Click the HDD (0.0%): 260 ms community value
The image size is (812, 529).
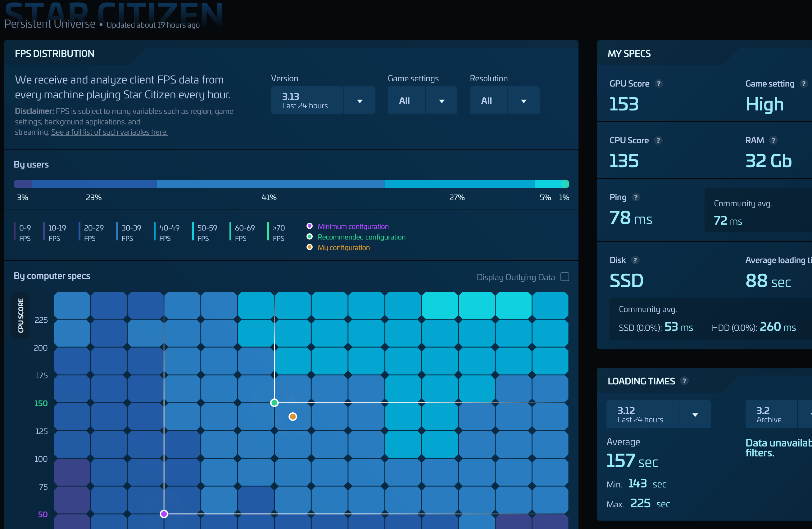(754, 327)
